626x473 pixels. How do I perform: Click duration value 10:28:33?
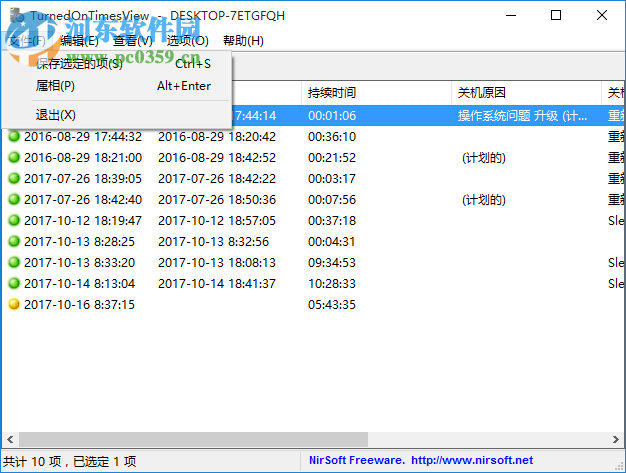[332, 284]
